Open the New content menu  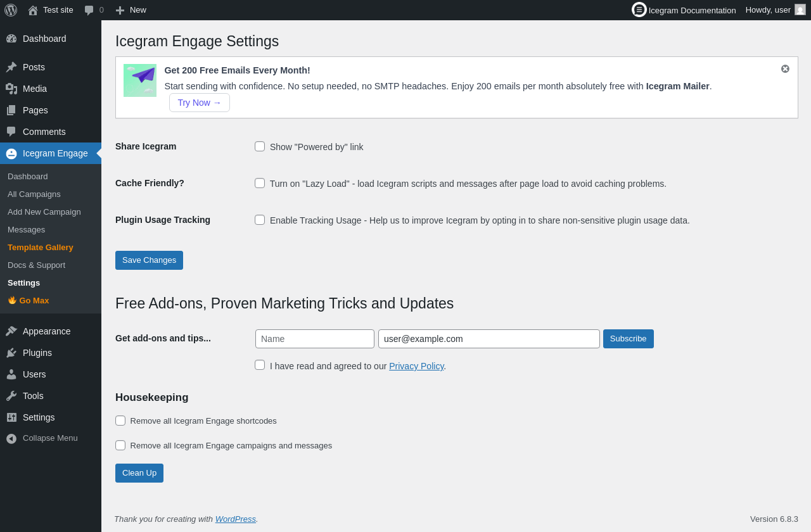tap(131, 10)
